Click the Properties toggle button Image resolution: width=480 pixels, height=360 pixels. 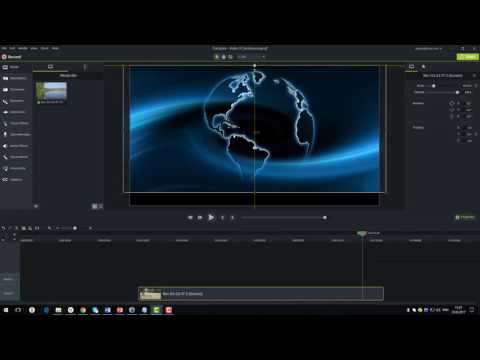tap(465, 217)
